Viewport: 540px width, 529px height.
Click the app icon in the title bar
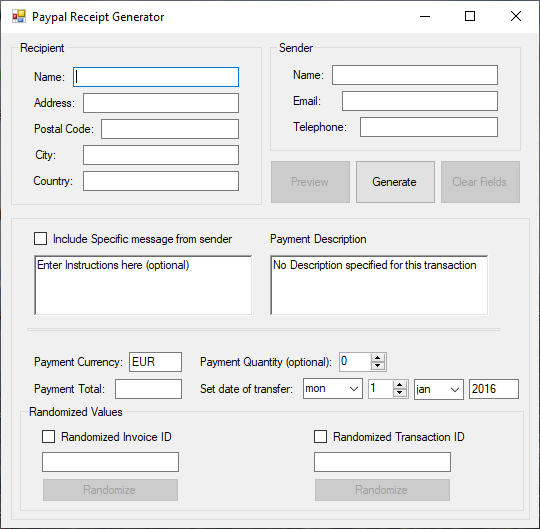click(x=19, y=17)
